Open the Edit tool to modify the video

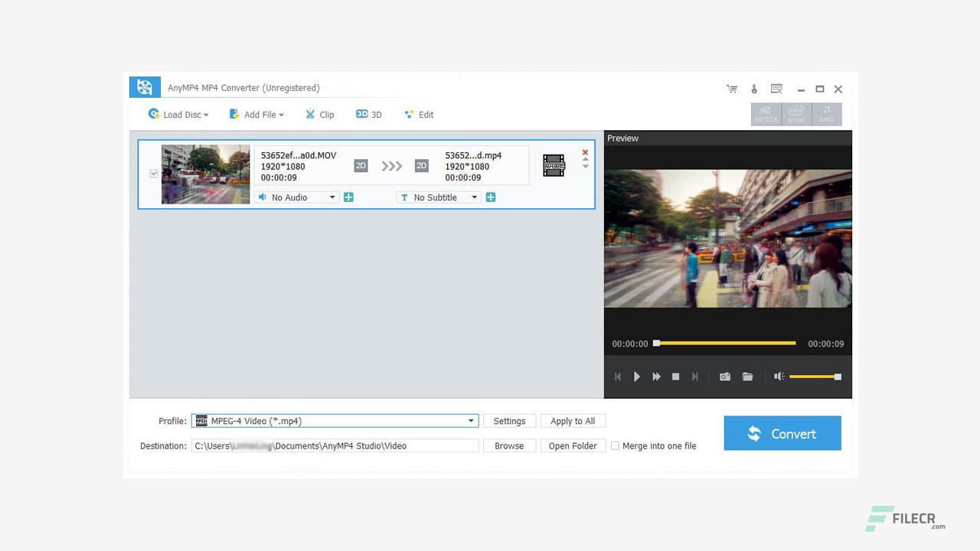click(419, 114)
